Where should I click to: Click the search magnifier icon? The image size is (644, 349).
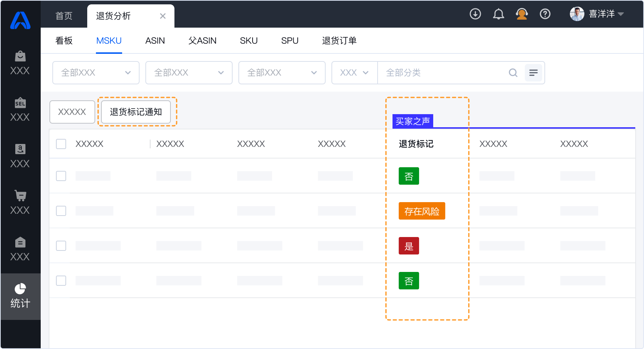coord(513,73)
